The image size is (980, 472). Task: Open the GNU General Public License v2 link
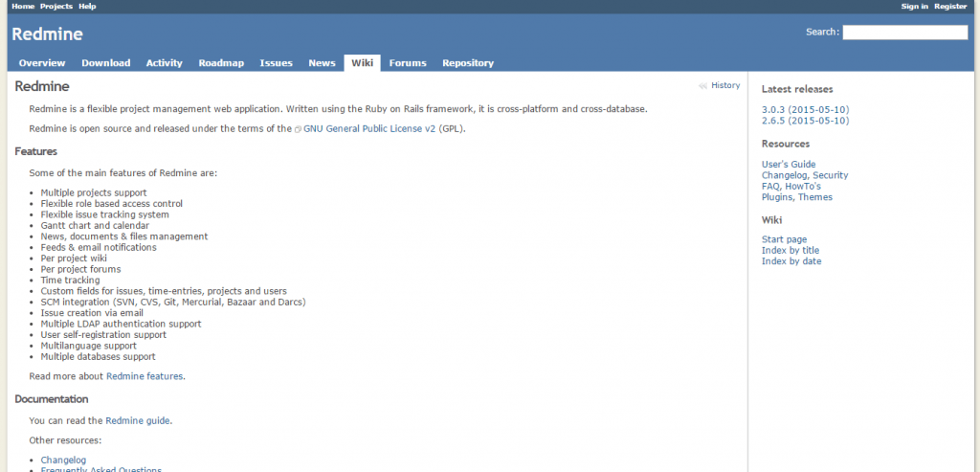tap(369, 129)
